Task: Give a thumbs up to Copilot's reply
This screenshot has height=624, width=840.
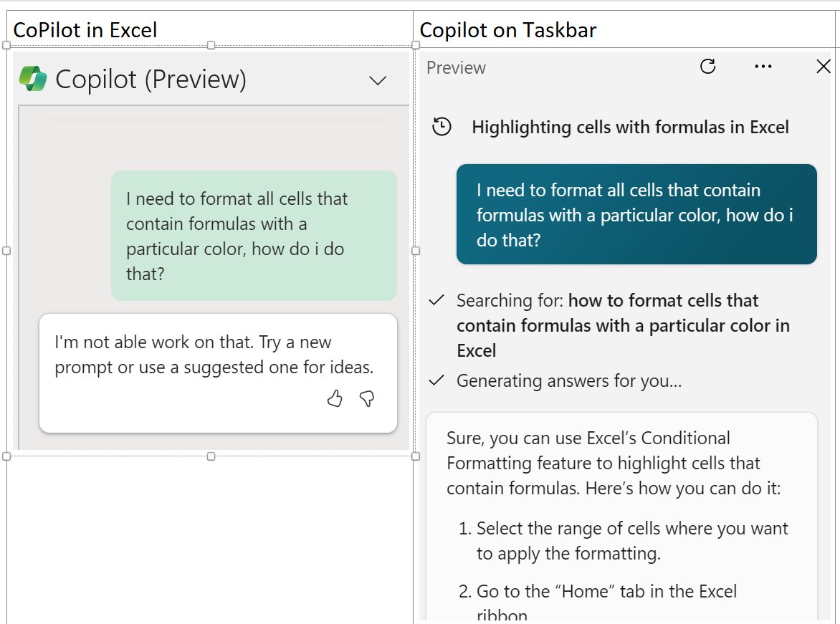Action: pos(335,399)
